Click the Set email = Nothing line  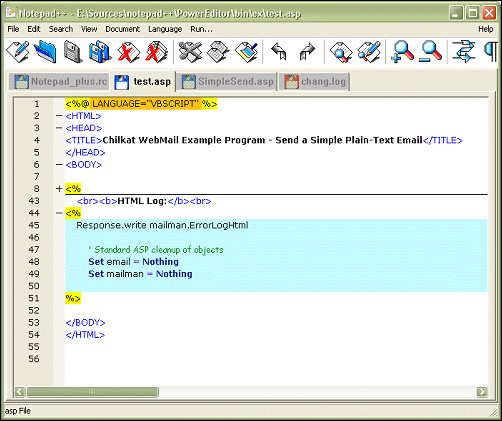click(133, 262)
